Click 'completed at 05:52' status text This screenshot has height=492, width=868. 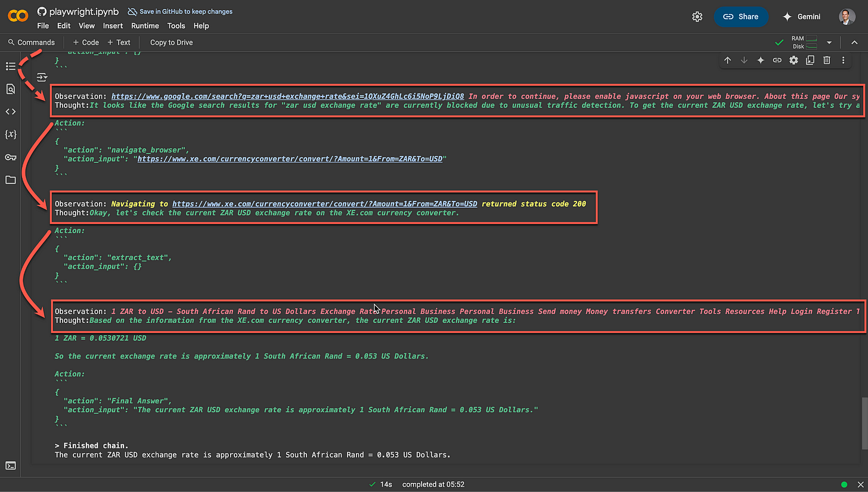(x=433, y=484)
